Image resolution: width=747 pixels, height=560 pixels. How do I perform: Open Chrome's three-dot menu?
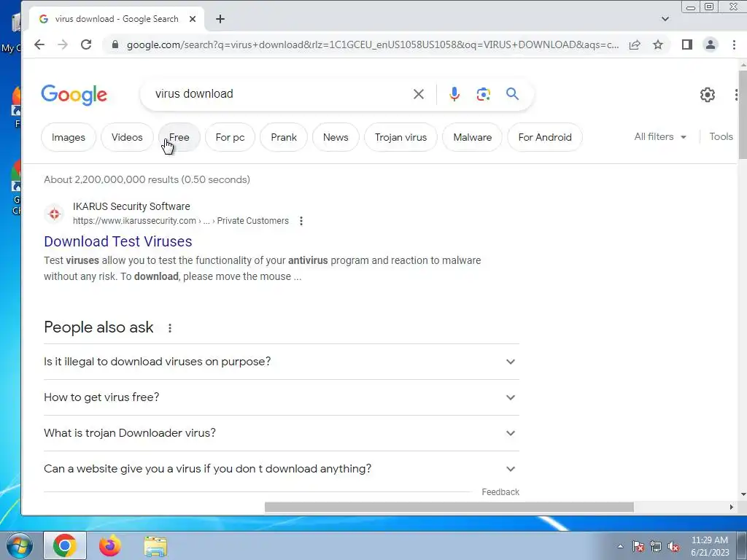pos(734,44)
